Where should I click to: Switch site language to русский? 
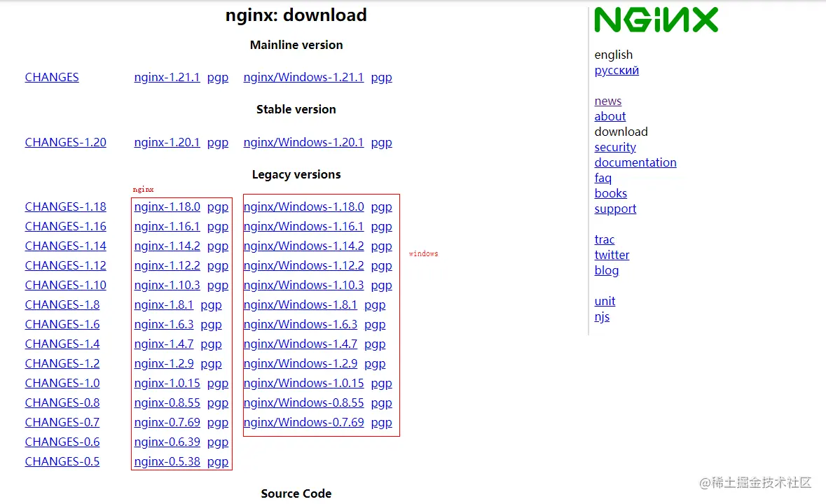pos(617,71)
